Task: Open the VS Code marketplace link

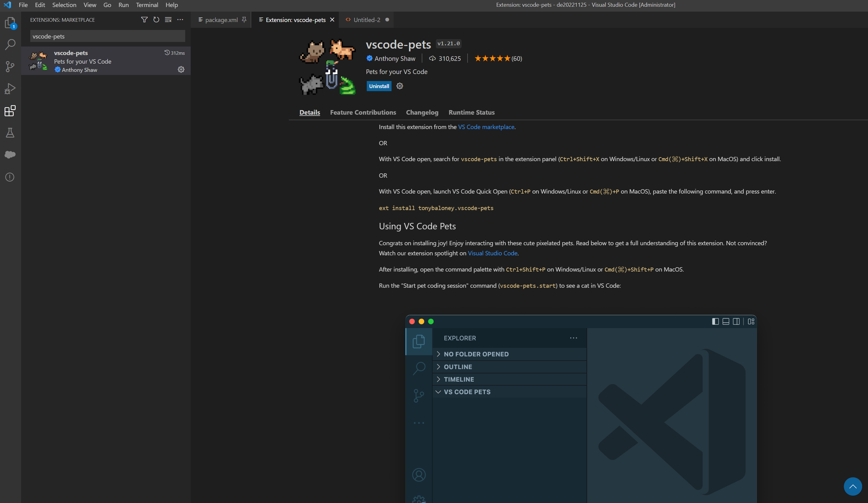Action: pos(486,126)
